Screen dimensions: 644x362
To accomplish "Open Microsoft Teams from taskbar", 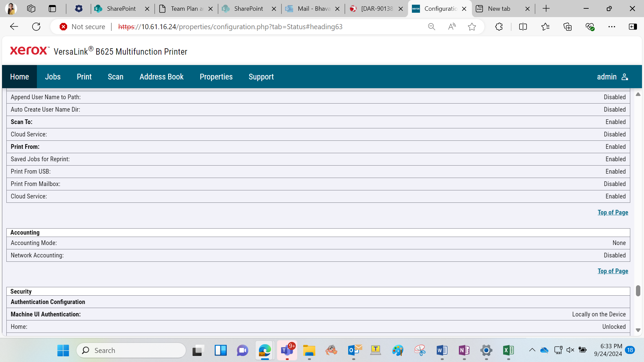I will pos(287,351).
